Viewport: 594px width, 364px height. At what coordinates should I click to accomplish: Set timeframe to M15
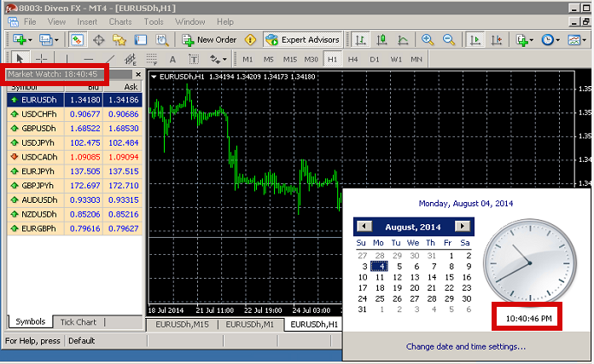pyautogui.click(x=290, y=60)
